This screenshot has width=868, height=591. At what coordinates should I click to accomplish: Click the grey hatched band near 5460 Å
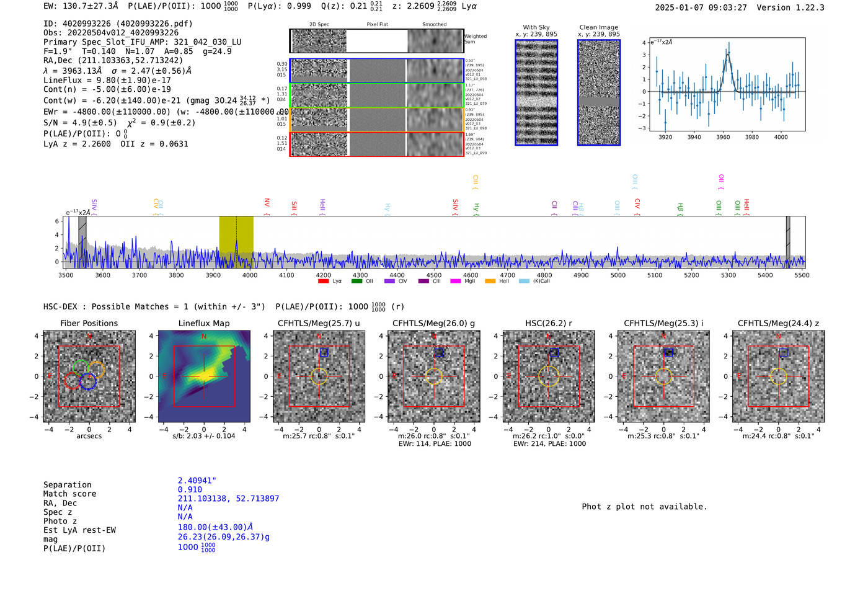pos(788,242)
